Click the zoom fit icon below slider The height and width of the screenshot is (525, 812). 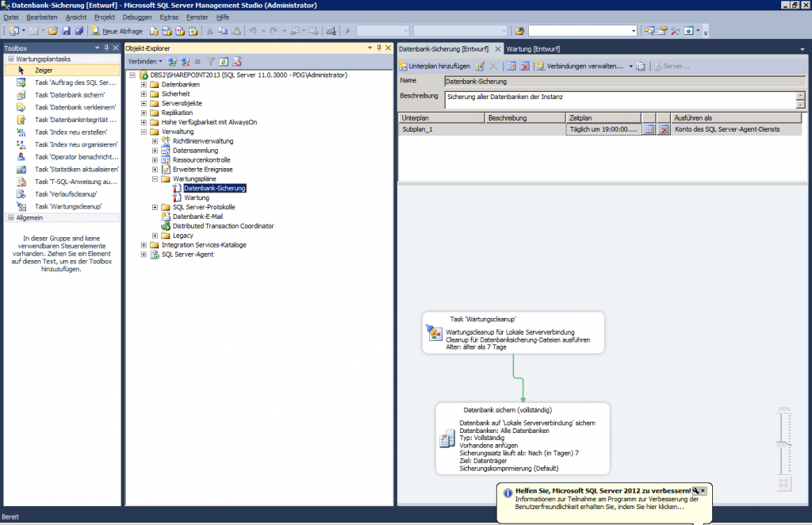(784, 483)
